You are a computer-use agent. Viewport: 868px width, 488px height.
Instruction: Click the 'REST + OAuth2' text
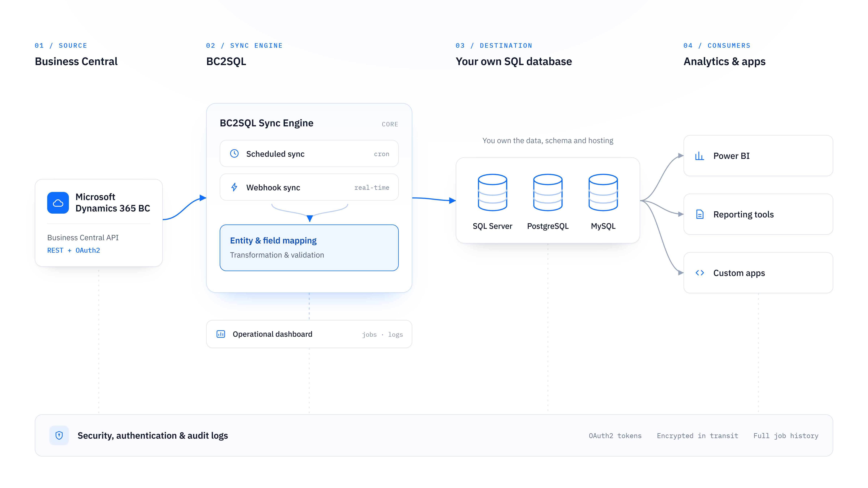(x=73, y=251)
